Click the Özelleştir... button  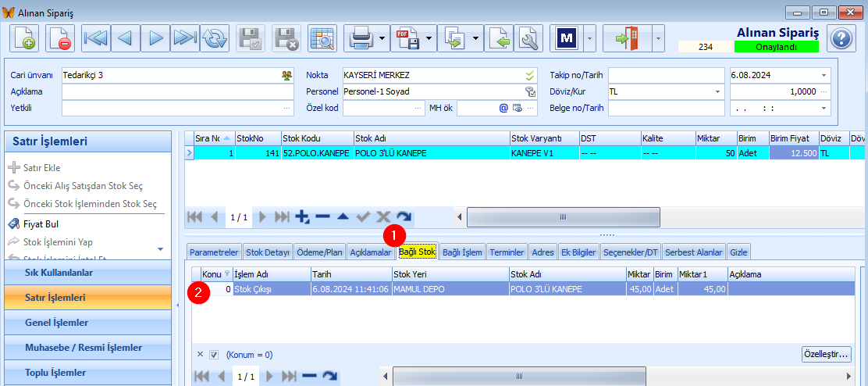coord(827,353)
